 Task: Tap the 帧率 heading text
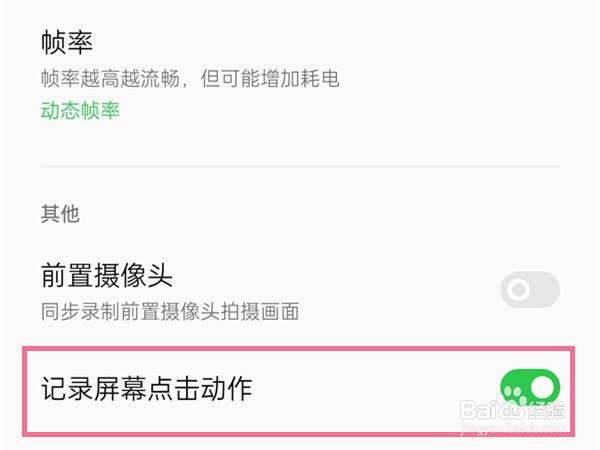[x=67, y=42]
